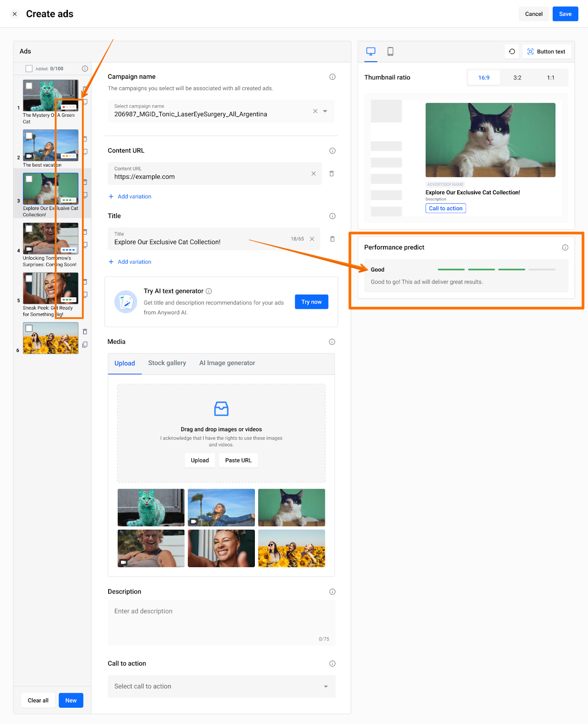Viewport: 588px width, 724px height.
Task: Open the AI Image generator tab
Action: pyautogui.click(x=227, y=363)
